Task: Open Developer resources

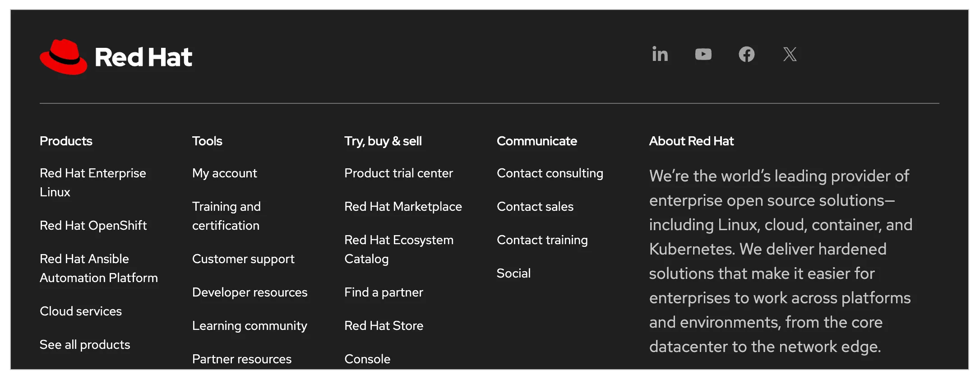Action: (x=250, y=292)
